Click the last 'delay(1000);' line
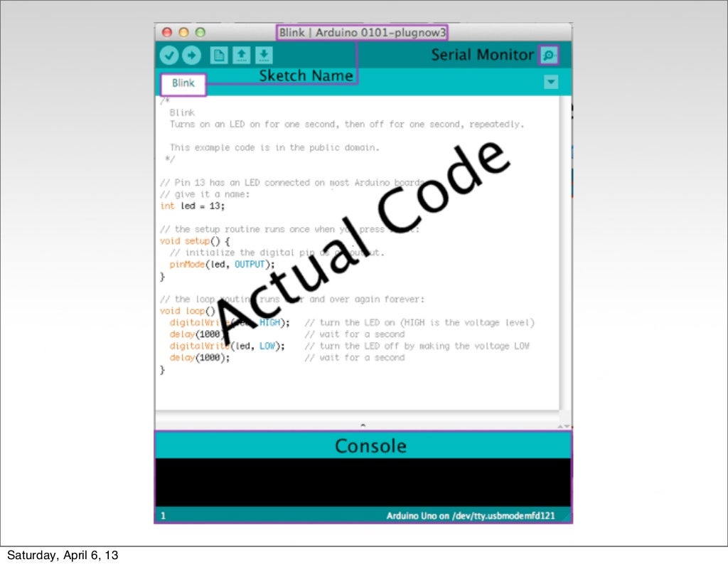Viewport: 728px width, 567px height. coord(200,358)
